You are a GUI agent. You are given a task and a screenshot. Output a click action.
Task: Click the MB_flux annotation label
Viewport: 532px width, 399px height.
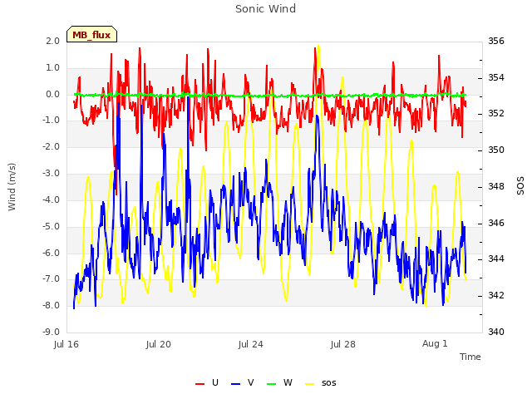(91, 35)
